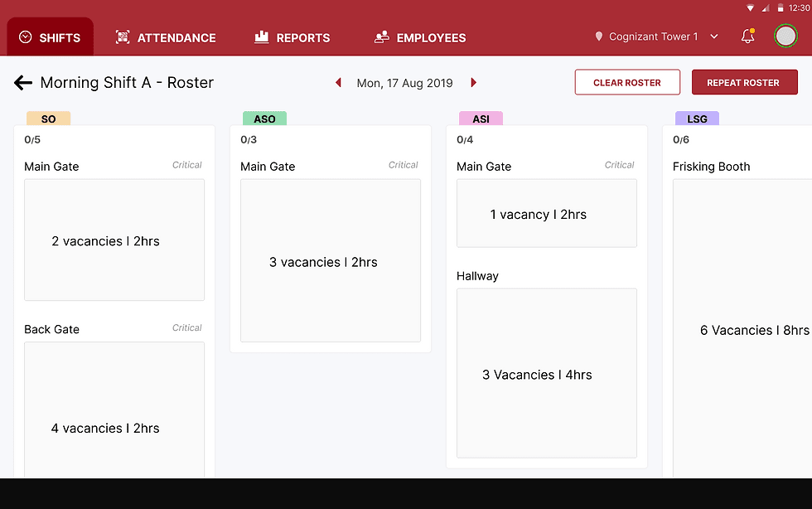Select the LSG role tag
The image size is (812, 509).
coord(697,119)
